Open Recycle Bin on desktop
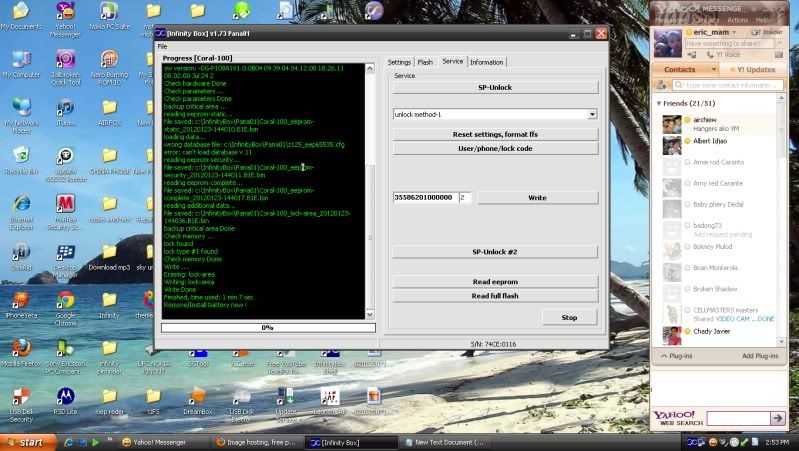 click(21, 160)
